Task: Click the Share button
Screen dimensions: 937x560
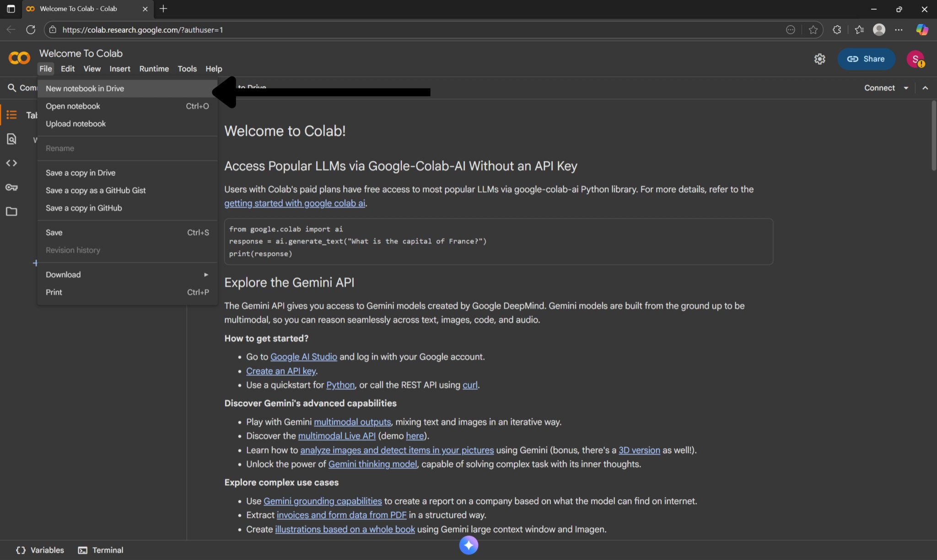Action: click(x=866, y=59)
